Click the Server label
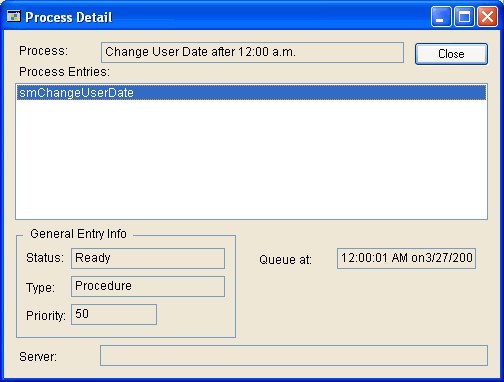The height and width of the screenshot is (382, 504). (38, 357)
